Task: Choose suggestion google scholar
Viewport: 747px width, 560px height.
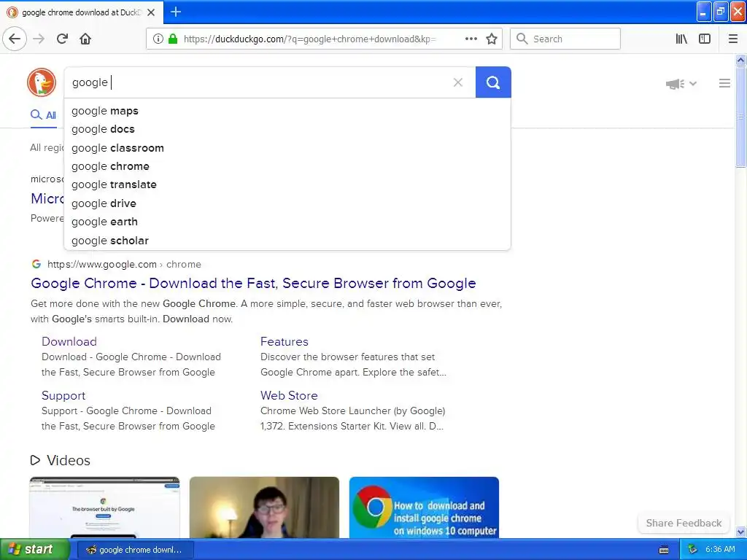Action: coord(287,241)
